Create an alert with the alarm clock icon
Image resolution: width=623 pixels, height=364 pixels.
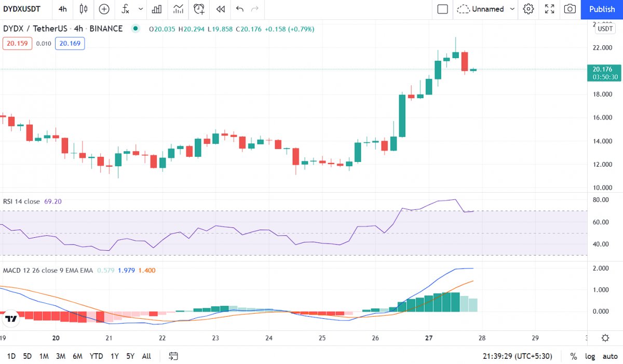click(x=199, y=9)
